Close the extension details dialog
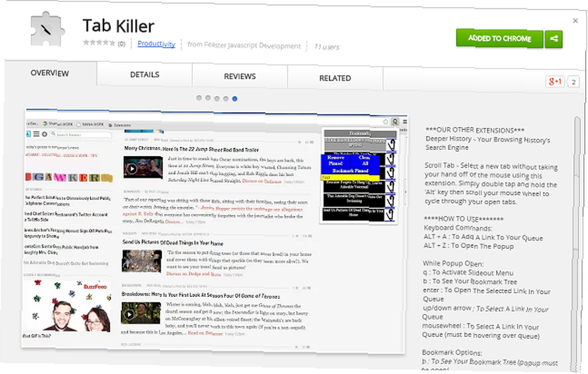 (575, 21)
